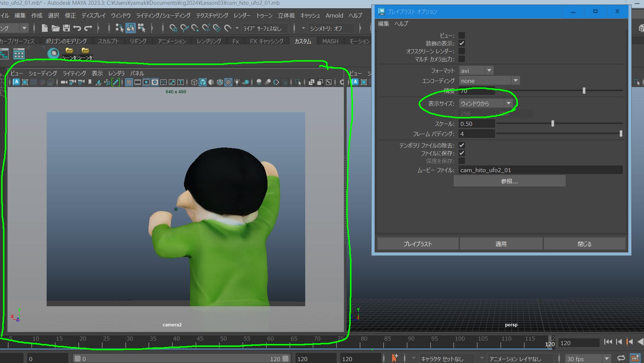Click the Open Scene folder icon
Screen dimensions: 644x363
[x=56, y=28]
